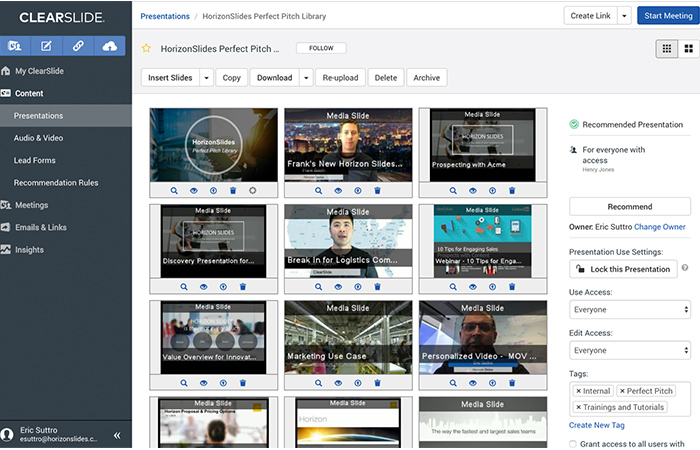Toggle visibility of Prospecting with Acme slide
Image resolution: width=700 pixels, height=450 pixels.
473,191
